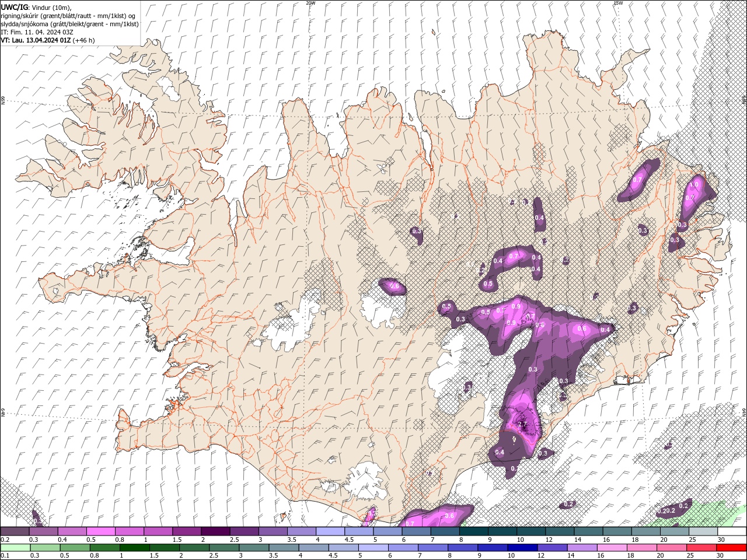This screenshot has height=560, width=747.
Task: Click the 'IT: Fim. 11. 04. 2024 03Z' line
Action: click(37, 32)
